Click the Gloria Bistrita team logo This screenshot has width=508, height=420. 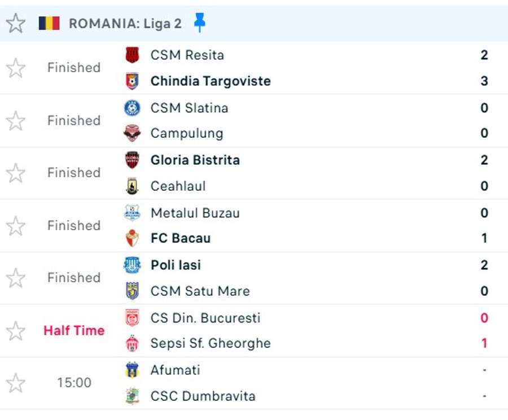tap(132, 160)
